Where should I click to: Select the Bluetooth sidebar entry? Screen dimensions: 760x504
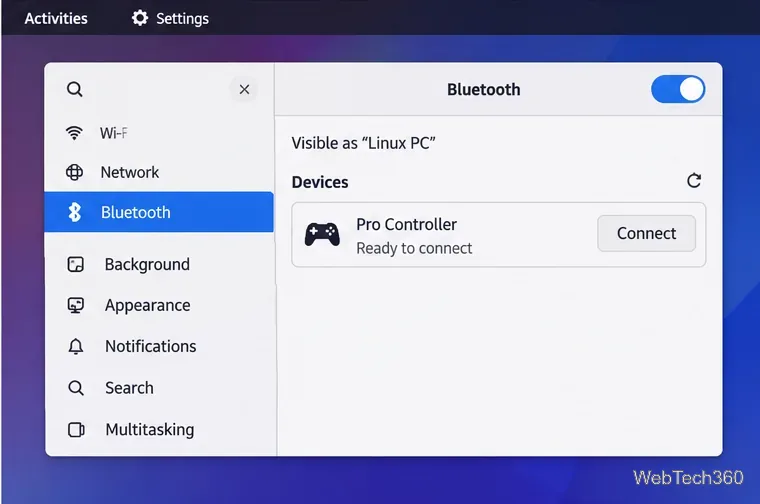[x=159, y=212]
